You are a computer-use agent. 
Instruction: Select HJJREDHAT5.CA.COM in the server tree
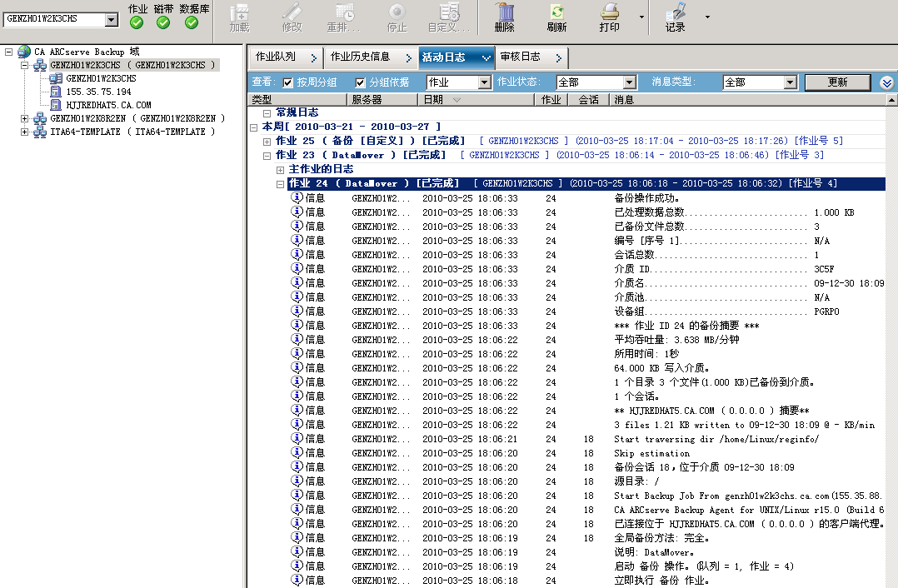click(108, 105)
